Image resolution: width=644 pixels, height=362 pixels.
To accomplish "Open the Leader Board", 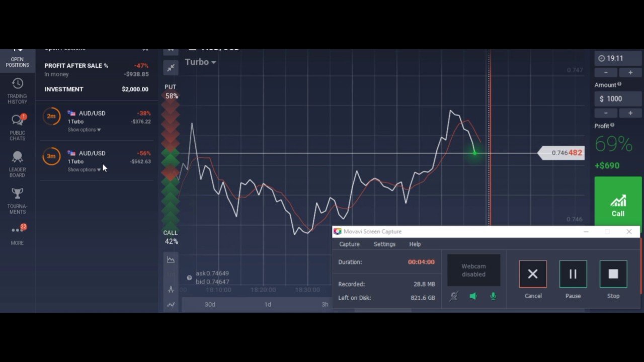I will (17, 164).
